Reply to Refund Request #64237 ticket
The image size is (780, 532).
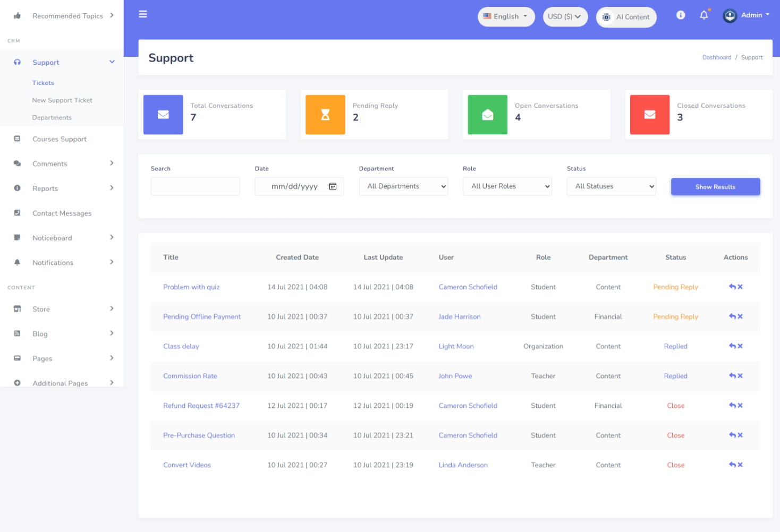732,406
